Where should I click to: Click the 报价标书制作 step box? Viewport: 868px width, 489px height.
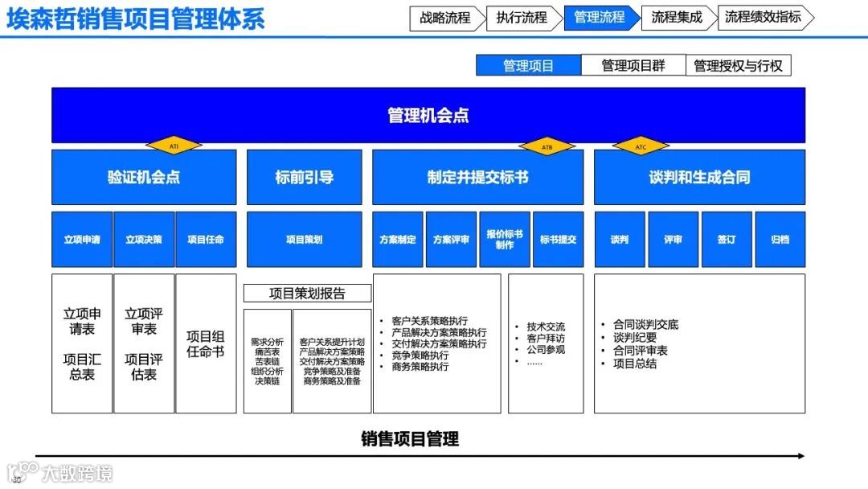coord(505,239)
